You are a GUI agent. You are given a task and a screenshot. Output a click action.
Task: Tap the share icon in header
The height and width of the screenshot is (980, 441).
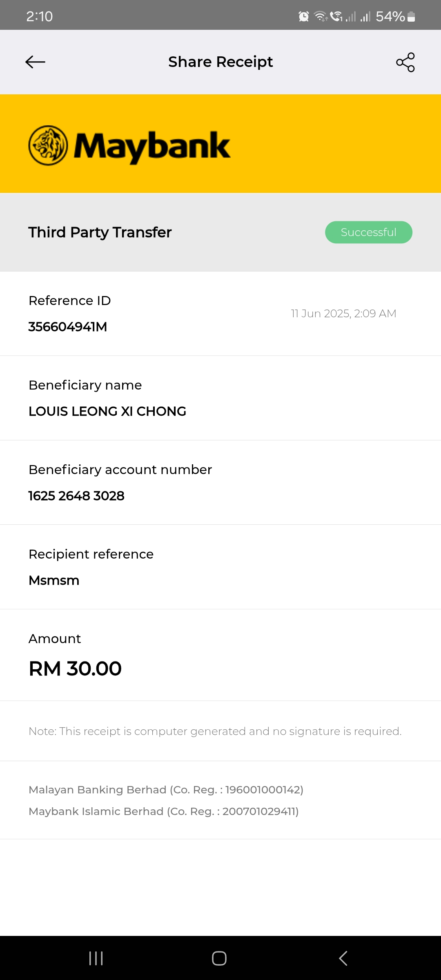click(x=405, y=62)
